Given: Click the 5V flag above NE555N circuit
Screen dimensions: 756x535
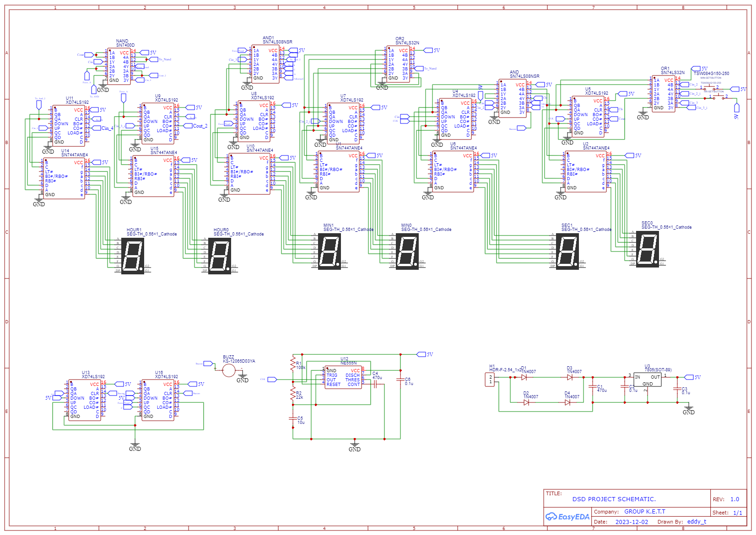Looking at the screenshot, I should click(x=425, y=354).
